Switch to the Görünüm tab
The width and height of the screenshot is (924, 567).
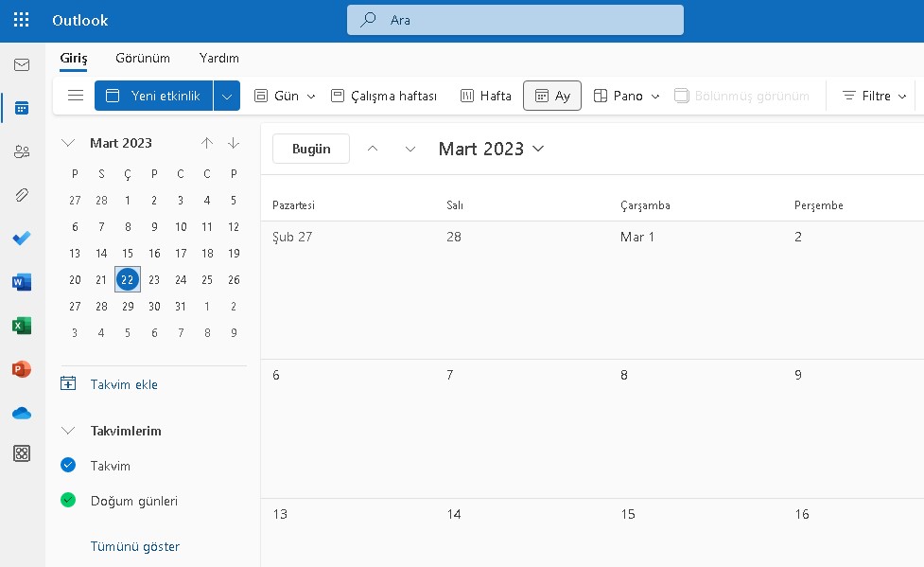[x=143, y=58]
